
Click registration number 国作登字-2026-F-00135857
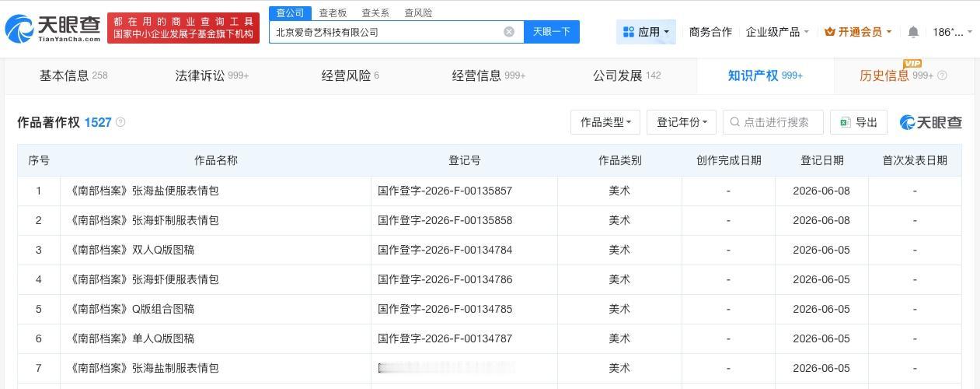click(x=445, y=191)
